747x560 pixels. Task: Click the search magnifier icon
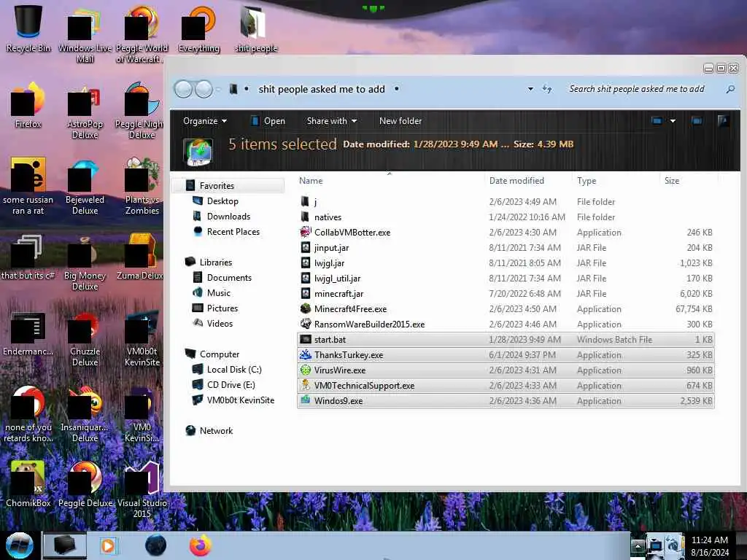[x=729, y=89]
